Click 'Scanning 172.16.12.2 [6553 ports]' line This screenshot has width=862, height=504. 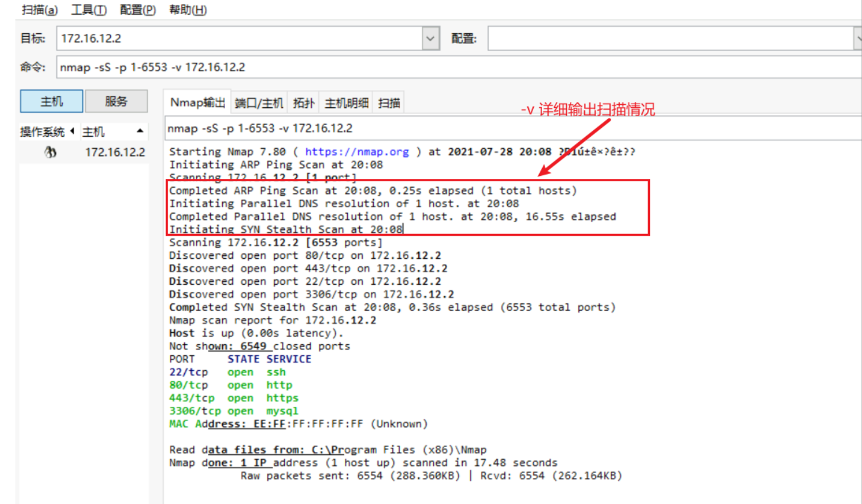tap(276, 243)
